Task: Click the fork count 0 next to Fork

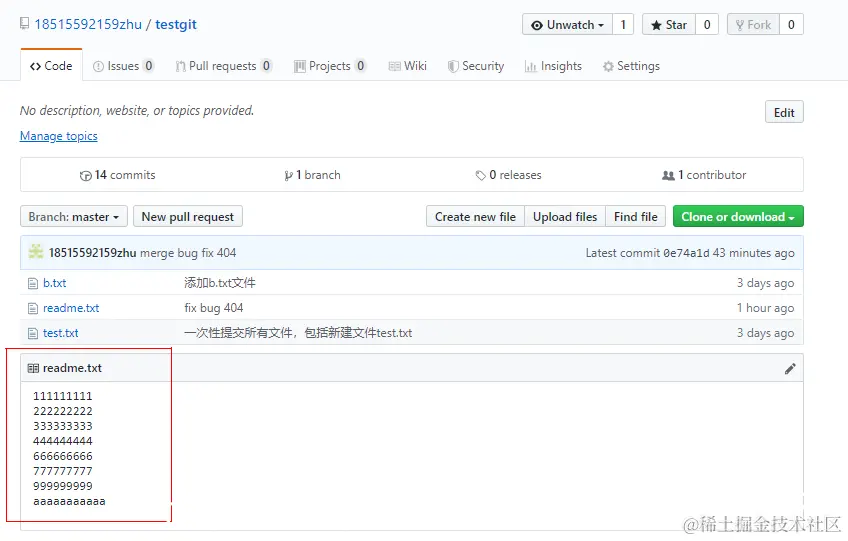Action: (x=791, y=25)
